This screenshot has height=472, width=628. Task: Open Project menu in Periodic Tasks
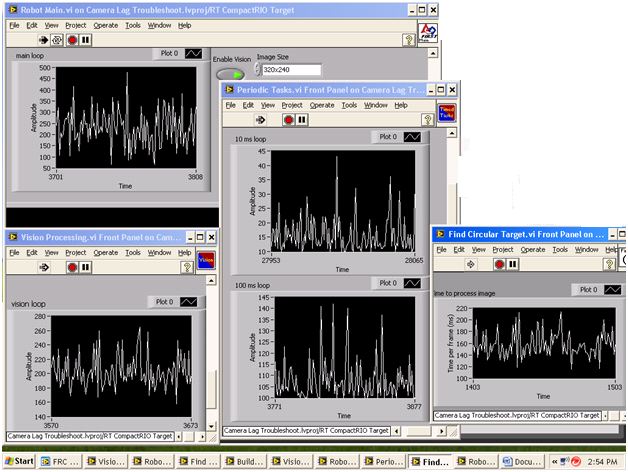292,105
